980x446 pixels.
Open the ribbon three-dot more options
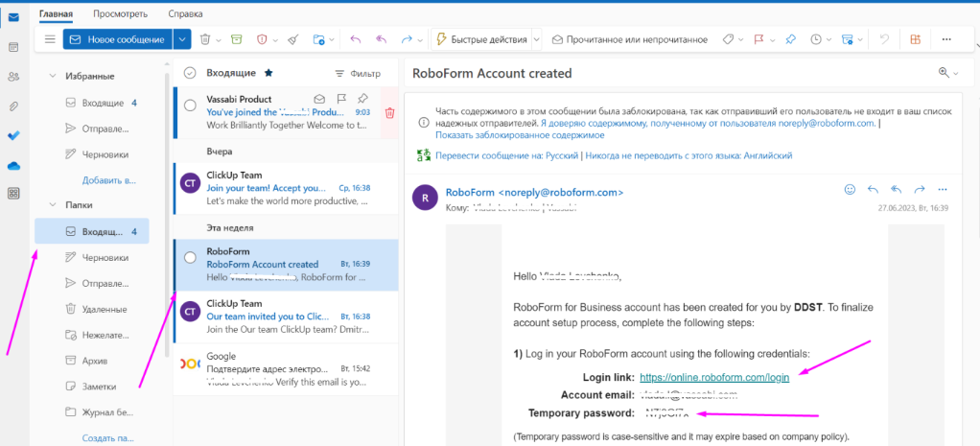point(946,39)
